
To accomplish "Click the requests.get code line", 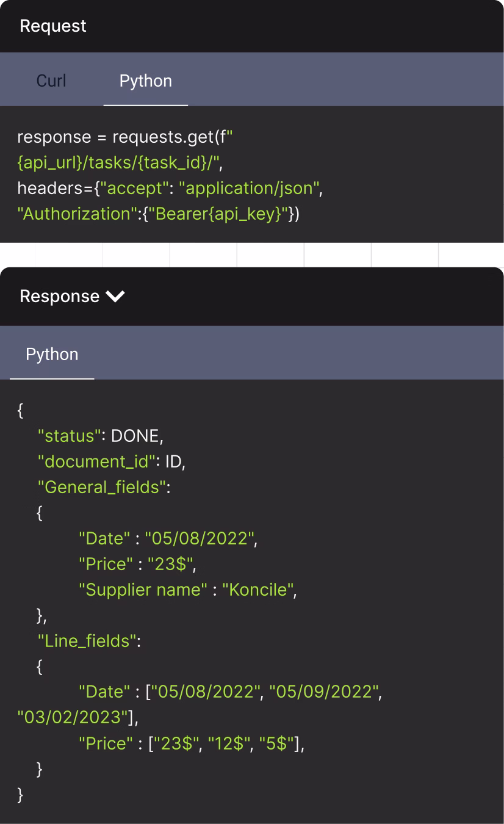I will pyautogui.click(x=125, y=137).
